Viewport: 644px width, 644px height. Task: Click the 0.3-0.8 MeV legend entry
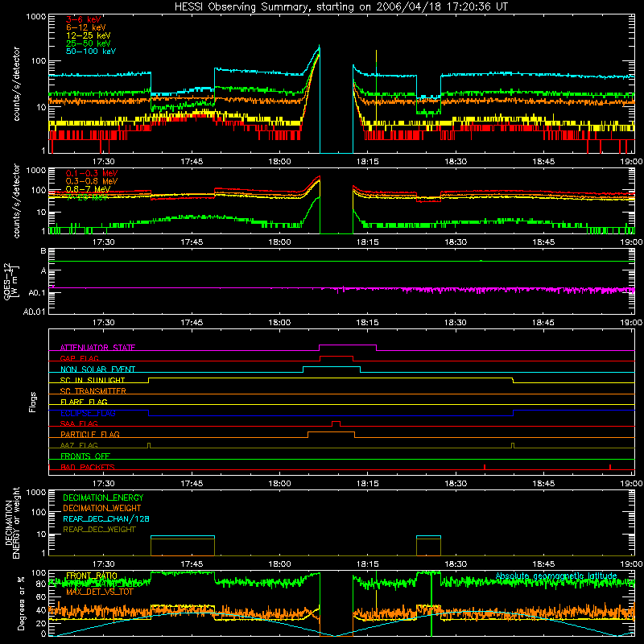92,181
